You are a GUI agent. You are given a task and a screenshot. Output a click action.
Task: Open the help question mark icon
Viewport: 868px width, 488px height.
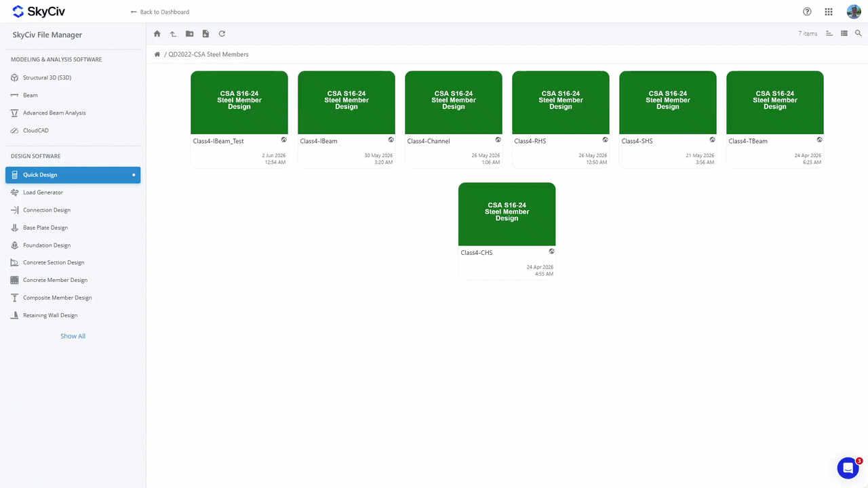[807, 12]
